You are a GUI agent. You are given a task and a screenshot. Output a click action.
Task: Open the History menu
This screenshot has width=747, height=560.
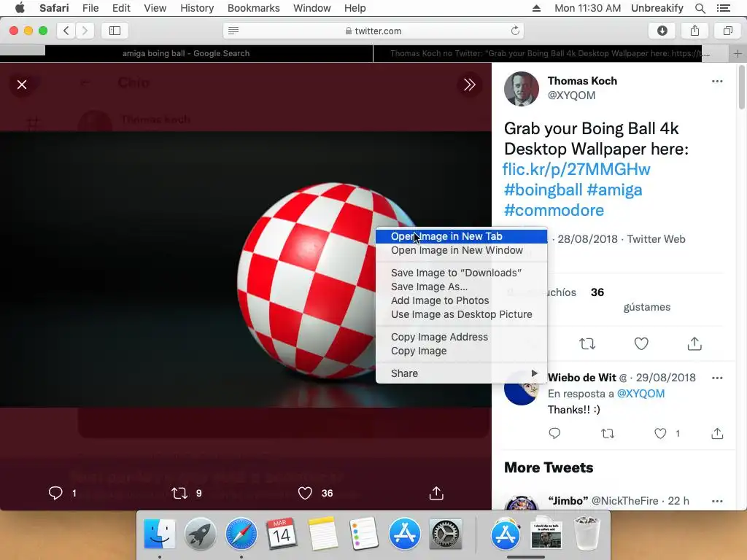(197, 8)
